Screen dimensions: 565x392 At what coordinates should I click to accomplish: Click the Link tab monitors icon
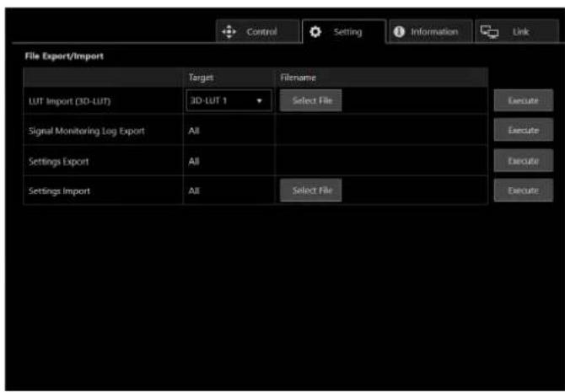[489, 32]
